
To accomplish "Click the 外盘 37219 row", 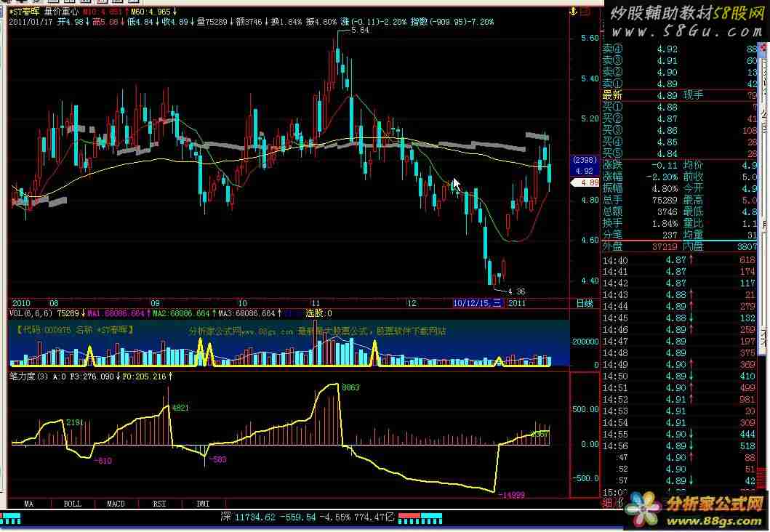I will (641, 246).
